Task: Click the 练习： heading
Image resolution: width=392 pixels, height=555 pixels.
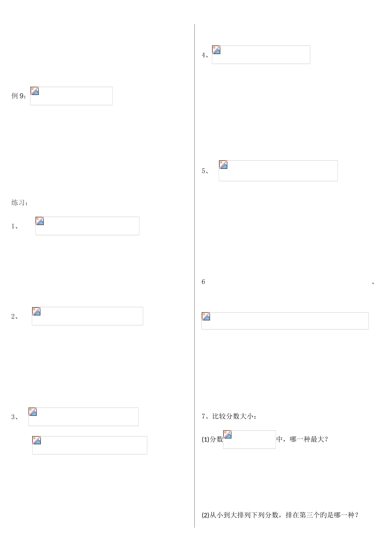Action: (x=19, y=203)
